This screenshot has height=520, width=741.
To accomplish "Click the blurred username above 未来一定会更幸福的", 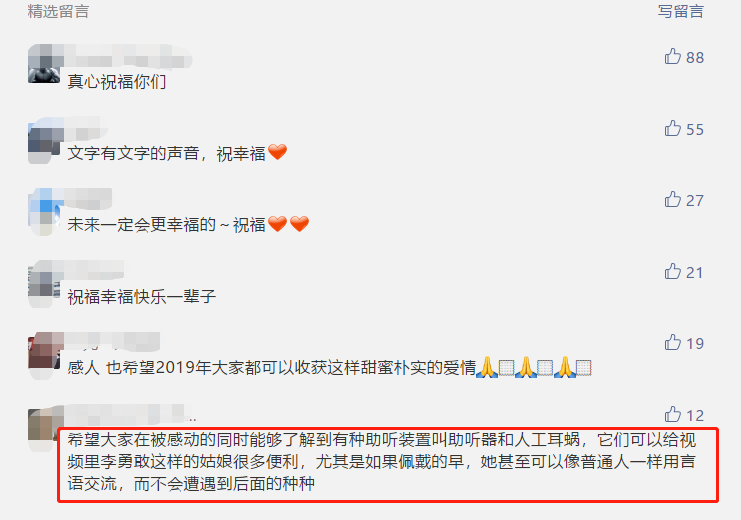I will (x=88, y=199).
